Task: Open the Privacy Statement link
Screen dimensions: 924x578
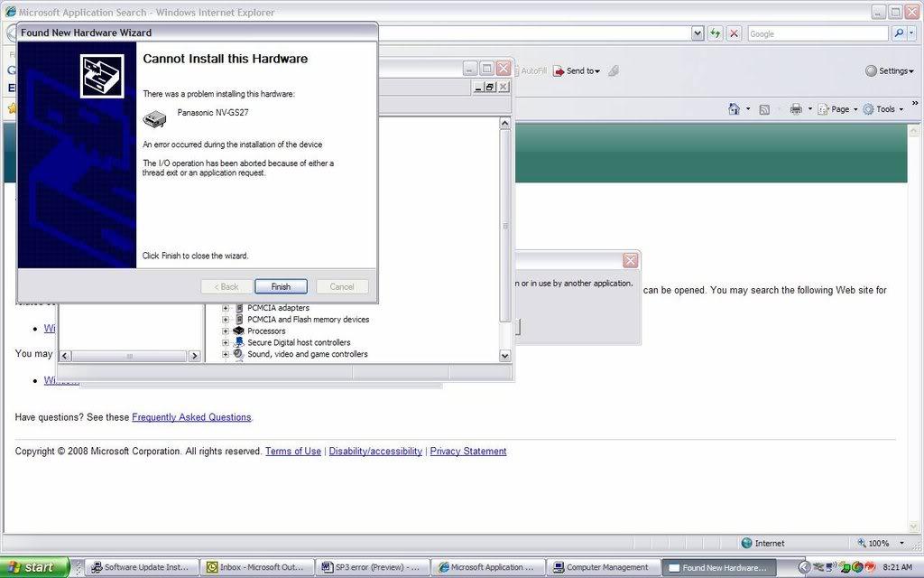Action: [467, 452]
